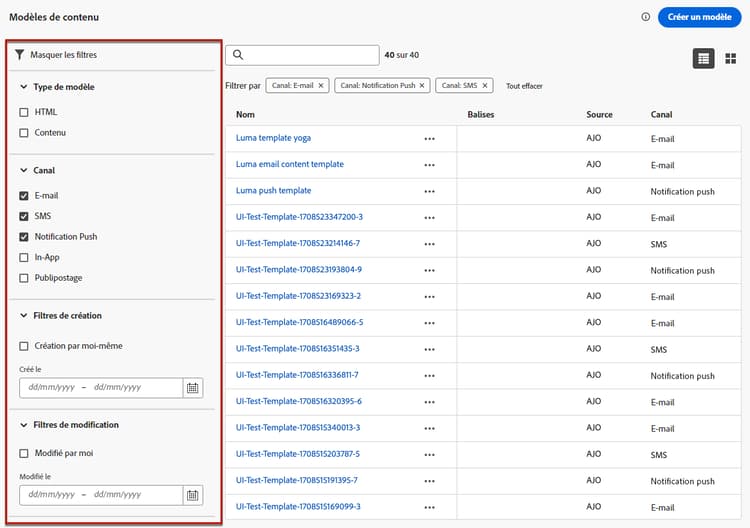Uncheck the SMS channel checkbox
Screen dimensions: 750x528
point(24,216)
